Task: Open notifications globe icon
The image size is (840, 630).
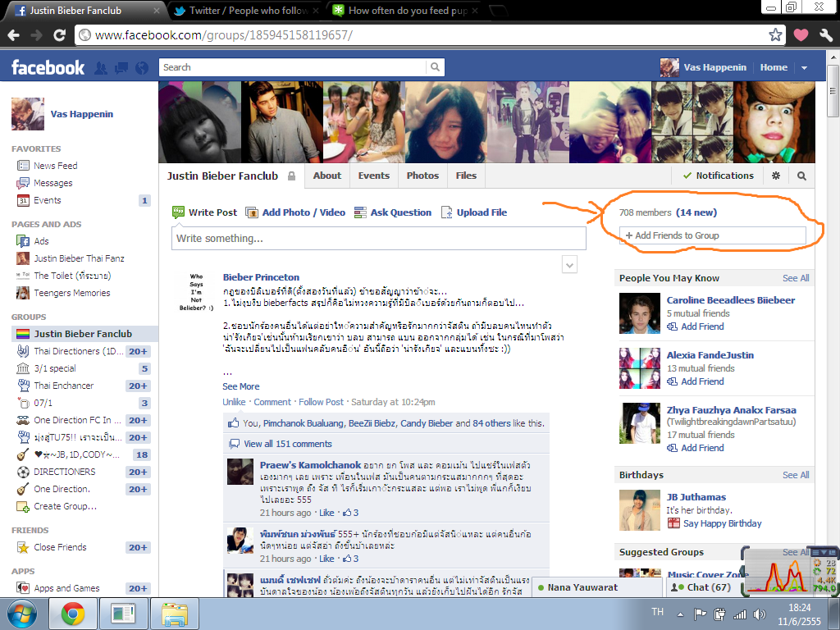Action: pyautogui.click(x=142, y=67)
